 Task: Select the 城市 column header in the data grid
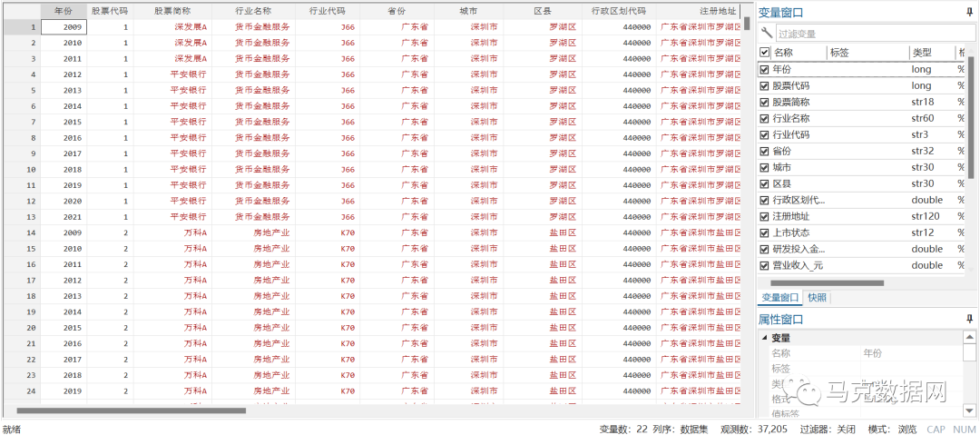[468, 11]
